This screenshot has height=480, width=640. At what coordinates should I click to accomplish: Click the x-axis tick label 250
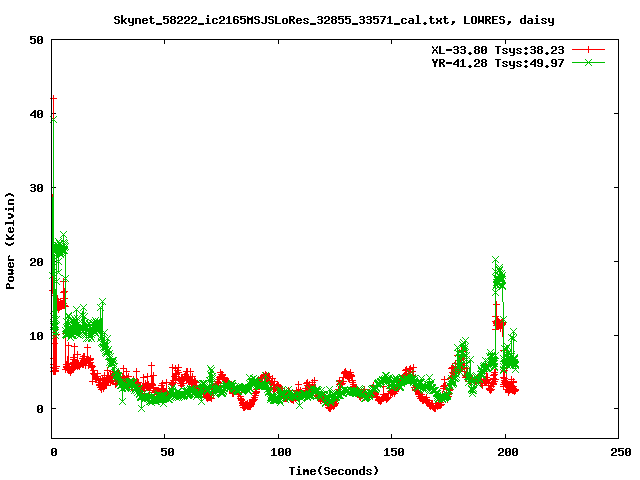[620, 452]
